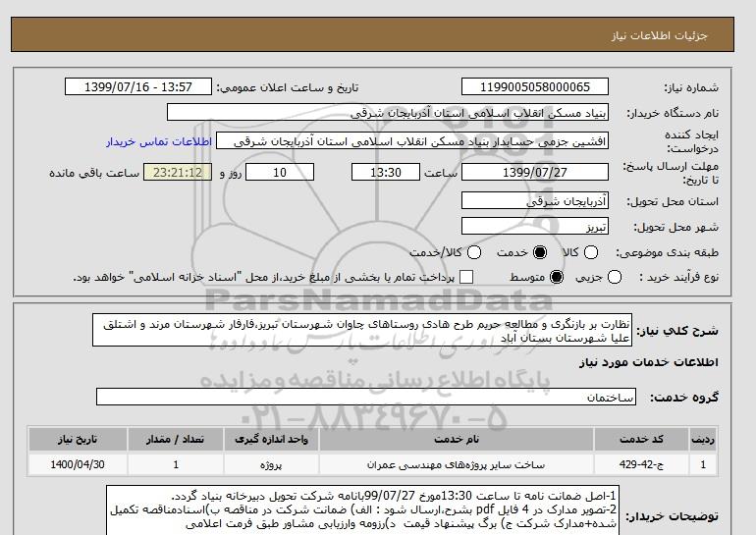This screenshot has height=535, width=756.
Task: Click the need number field 1199005058000065
Action: point(535,86)
